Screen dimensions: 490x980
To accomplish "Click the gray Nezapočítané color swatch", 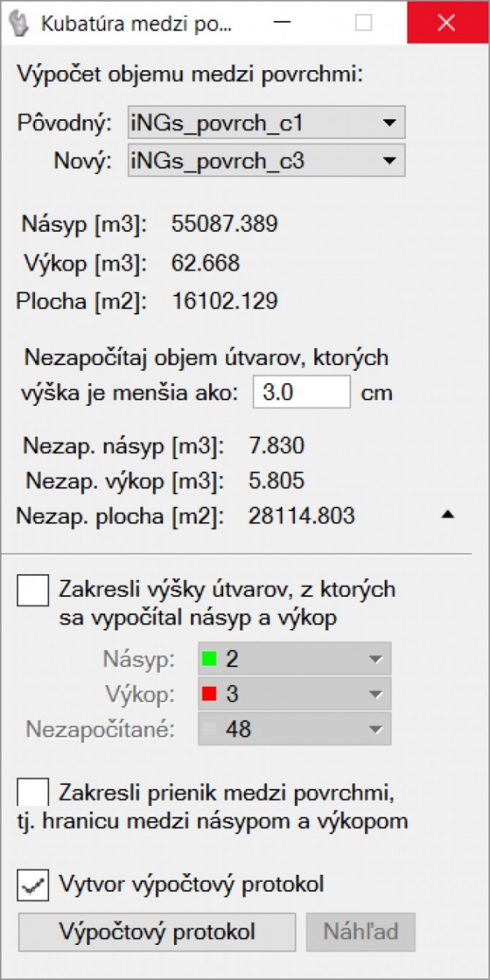I will 210,729.
